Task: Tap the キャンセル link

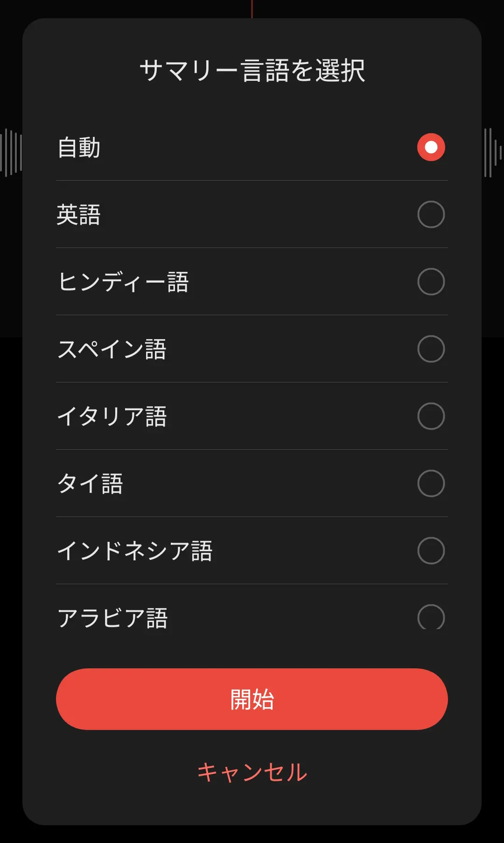Action: [252, 772]
